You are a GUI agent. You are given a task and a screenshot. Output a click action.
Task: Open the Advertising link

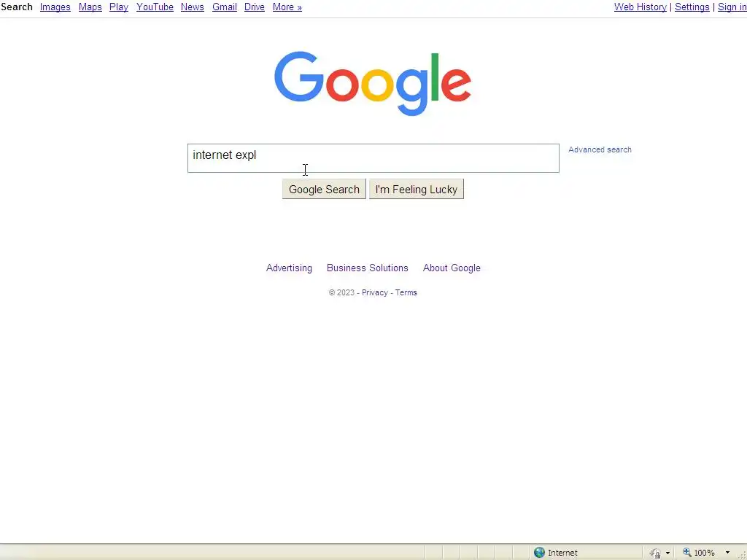(289, 268)
